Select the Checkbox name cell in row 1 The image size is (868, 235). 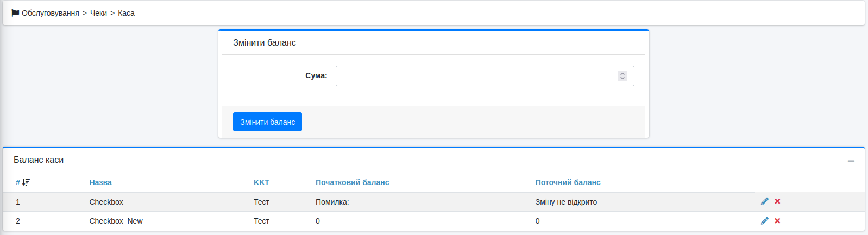[106, 202]
